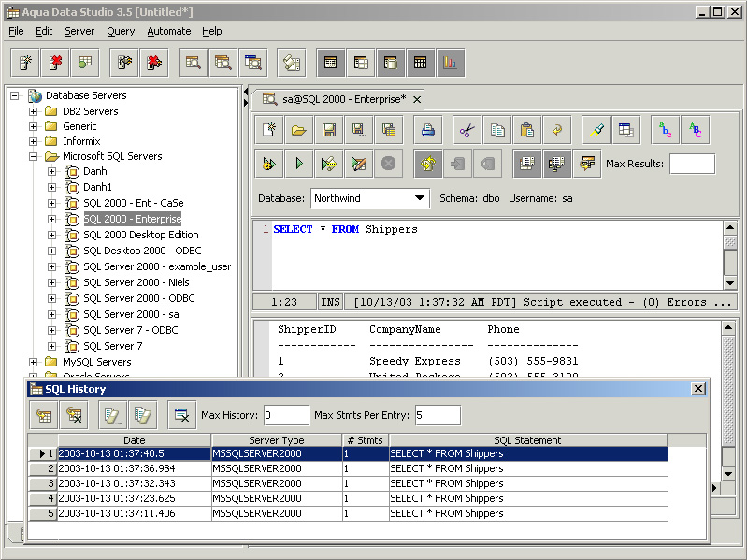Click the Paste clipboard icon
Screen dimensions: 747x560
click(527, 130)
